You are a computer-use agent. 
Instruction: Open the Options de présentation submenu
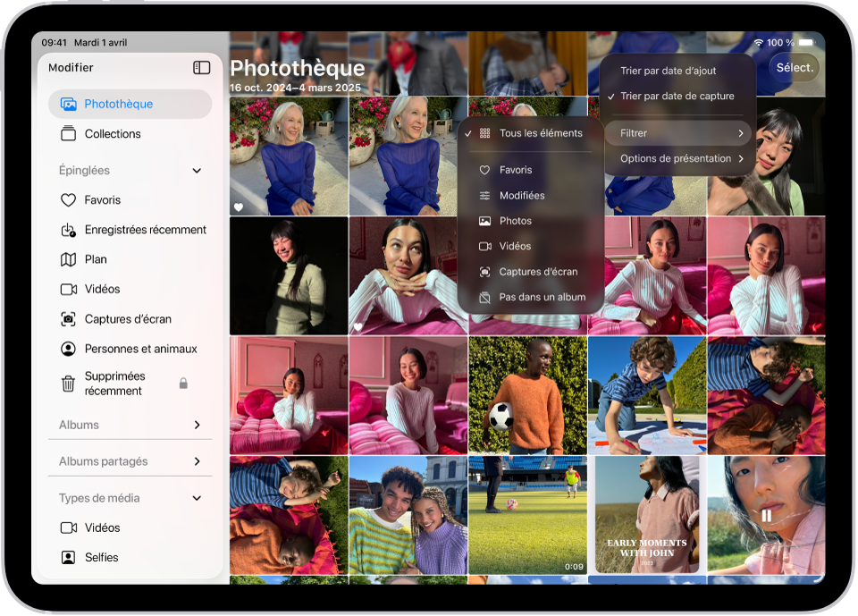pyautogui.click(x=675, y=158)
